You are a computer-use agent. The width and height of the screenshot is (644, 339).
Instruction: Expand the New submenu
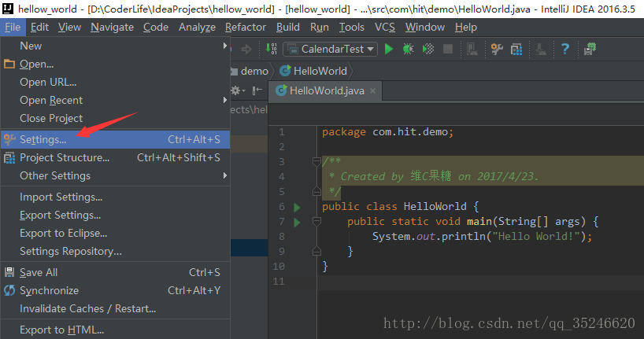(116, 46)
